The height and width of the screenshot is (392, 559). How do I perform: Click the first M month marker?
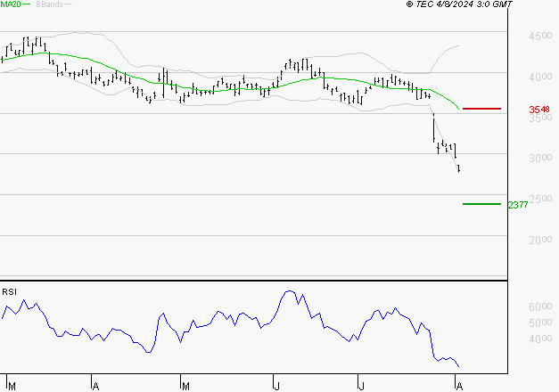coord(12,387)
